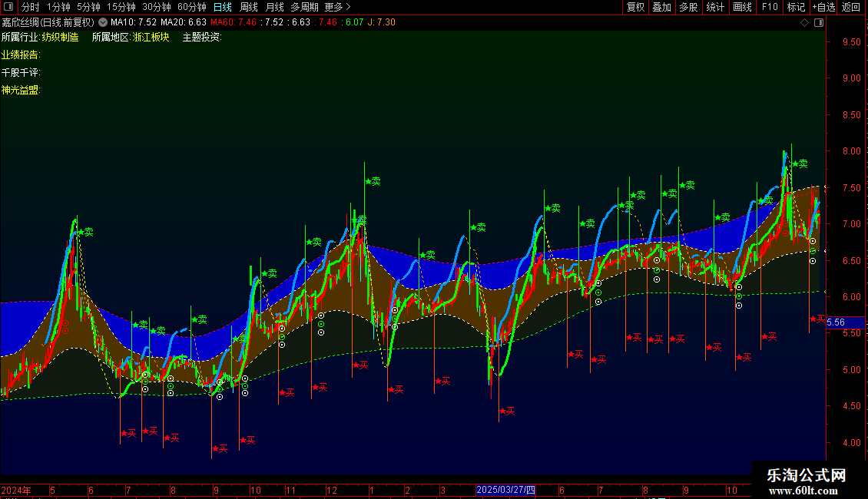The height and width of the screenshot is (499, 868).
Task: Click the 嘉欣丝绸(日线.前复权) chart title
Action: tap(48, 22)
